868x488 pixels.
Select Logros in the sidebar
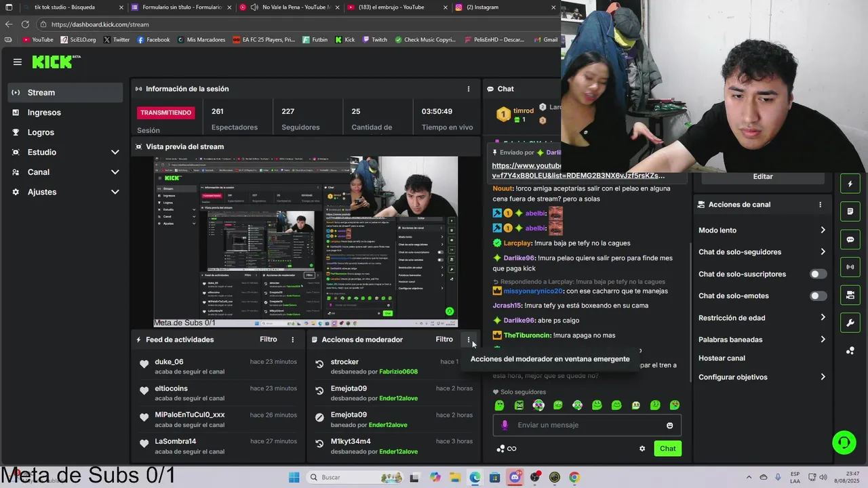pos(66,132)
